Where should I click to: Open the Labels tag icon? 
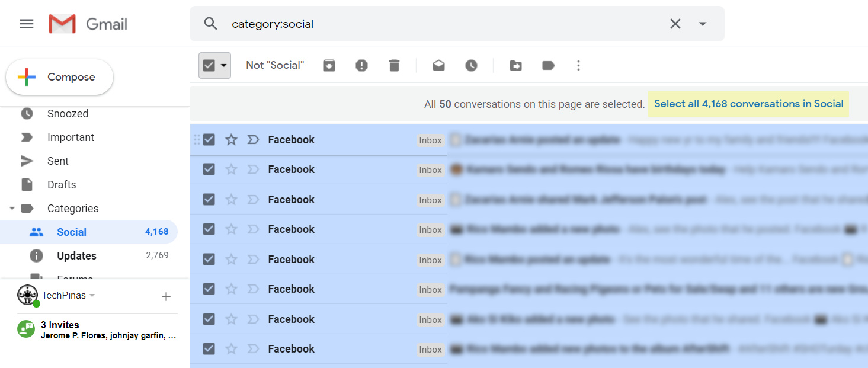(549, 65)
